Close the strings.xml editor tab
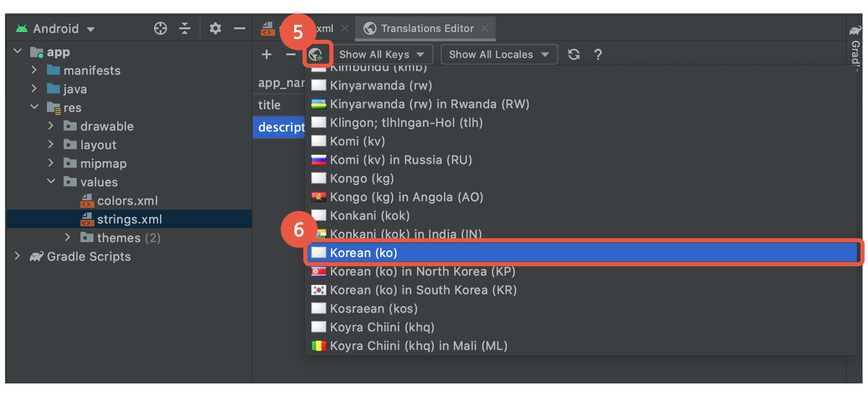 pos(345,28)
